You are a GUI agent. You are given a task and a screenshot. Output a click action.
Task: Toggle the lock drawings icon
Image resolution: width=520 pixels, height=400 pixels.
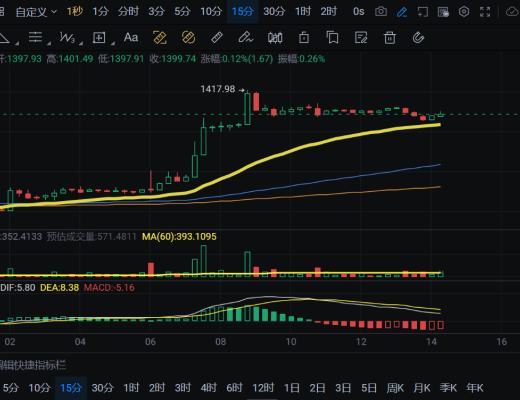(304, 37)
